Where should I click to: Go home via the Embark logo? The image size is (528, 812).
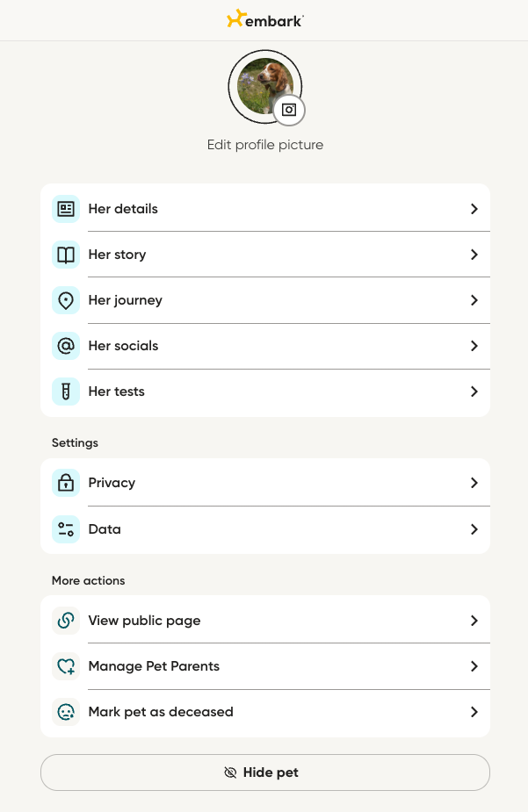coord(264,19)
